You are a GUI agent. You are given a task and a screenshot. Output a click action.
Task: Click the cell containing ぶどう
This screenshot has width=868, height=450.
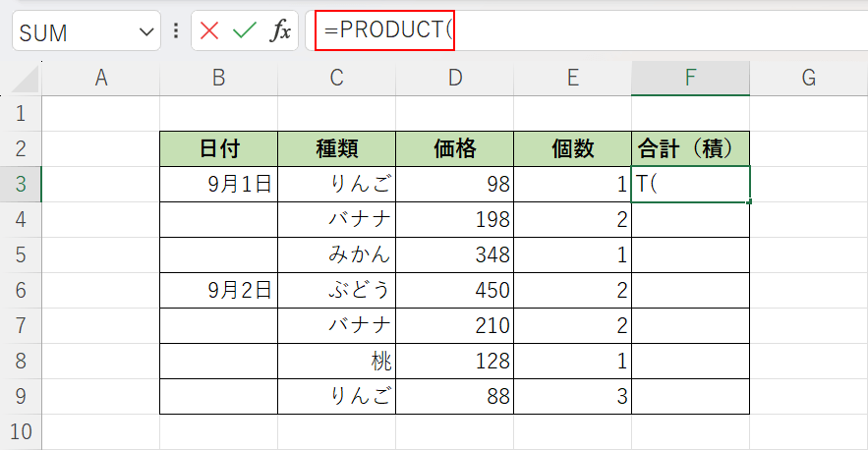pos(336,290)
